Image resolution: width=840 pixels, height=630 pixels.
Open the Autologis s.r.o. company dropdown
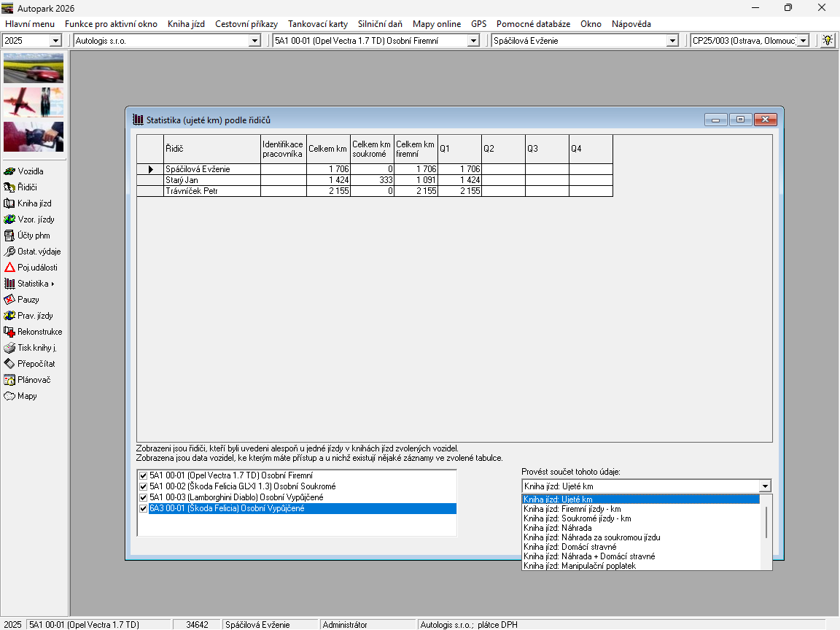click(x=254, y=41)
